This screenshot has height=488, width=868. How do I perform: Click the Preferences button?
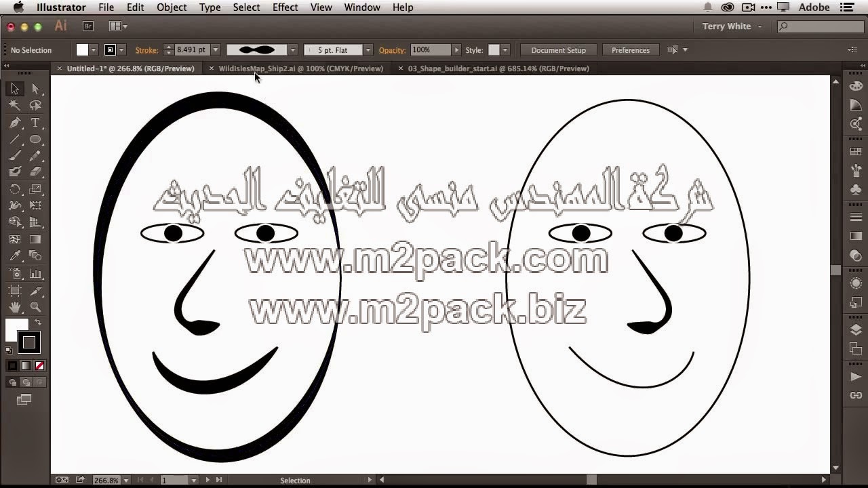tap(631, 50)
